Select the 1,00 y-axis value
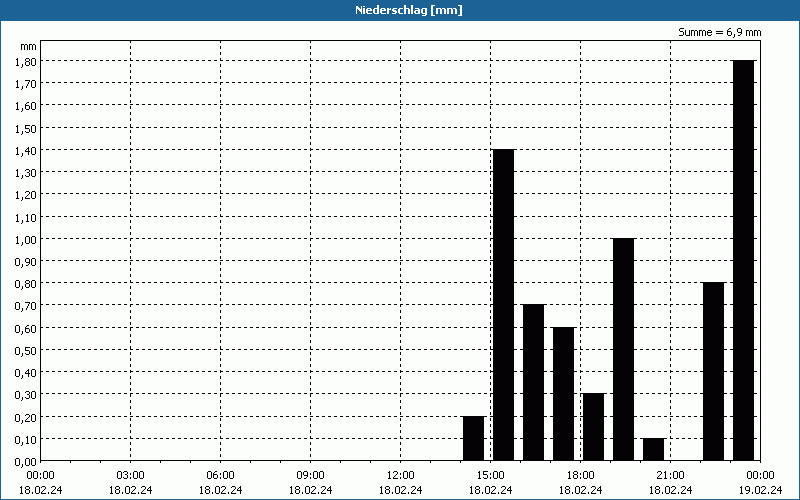 (26, 239)
